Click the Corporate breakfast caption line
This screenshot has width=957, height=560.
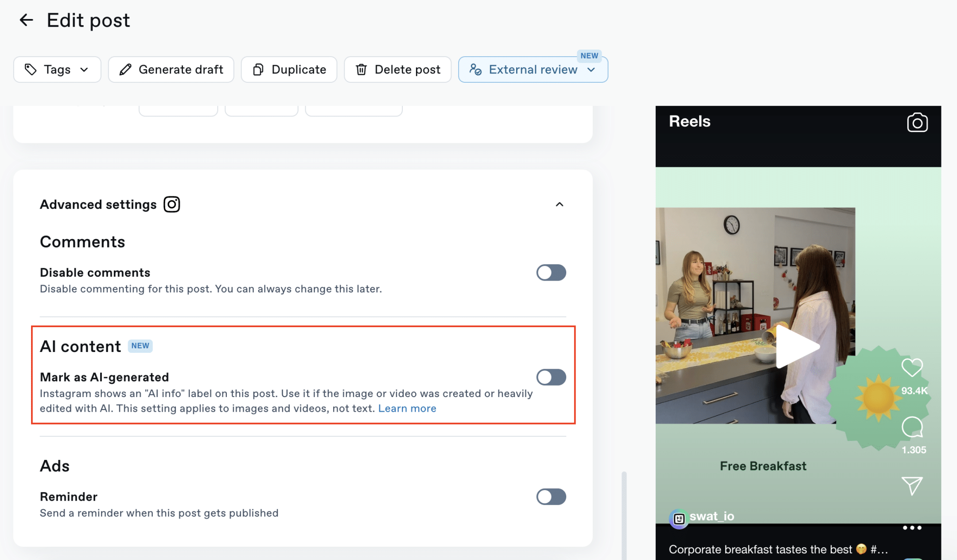[x=778, y=549]
